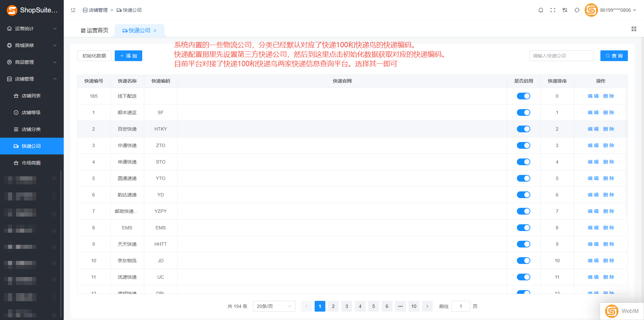Open the tab grid menu icon
The width and height of the screenshot is (644, 320).
pos(634,29)
